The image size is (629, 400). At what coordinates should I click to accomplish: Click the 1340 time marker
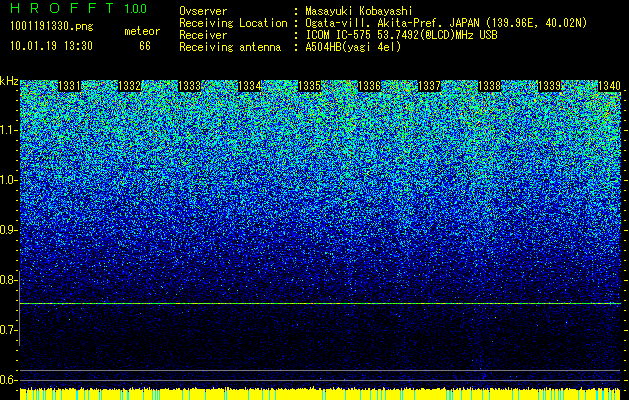pos(609,86)
